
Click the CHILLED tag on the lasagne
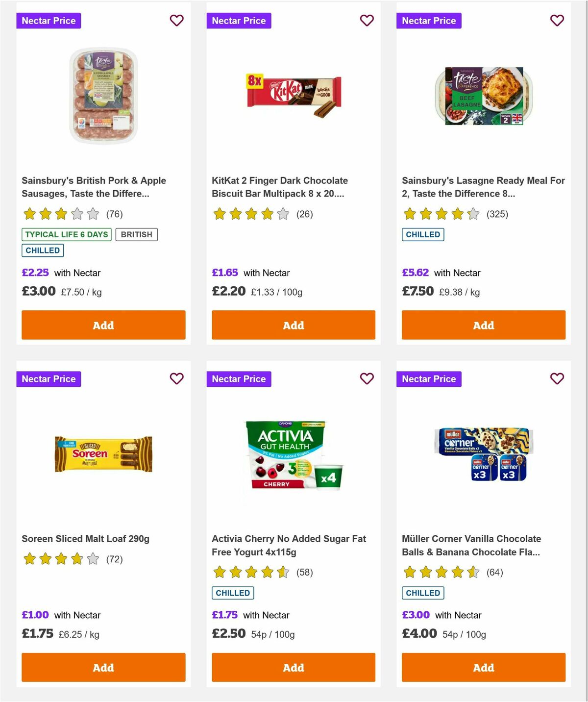point(423,234)
